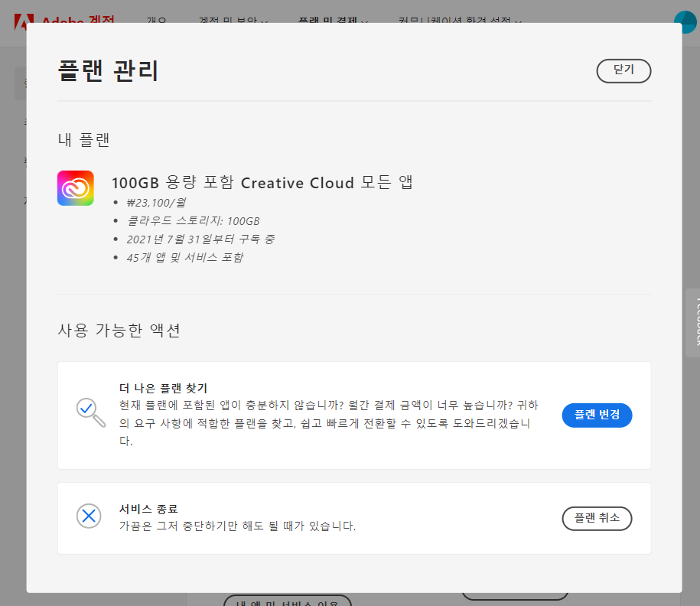Image resolution: width=700 pixels, height=606 pixels.
Task: Click the magnifier checkmark icon
Action: pyautogui.click(x=90, y=412)
